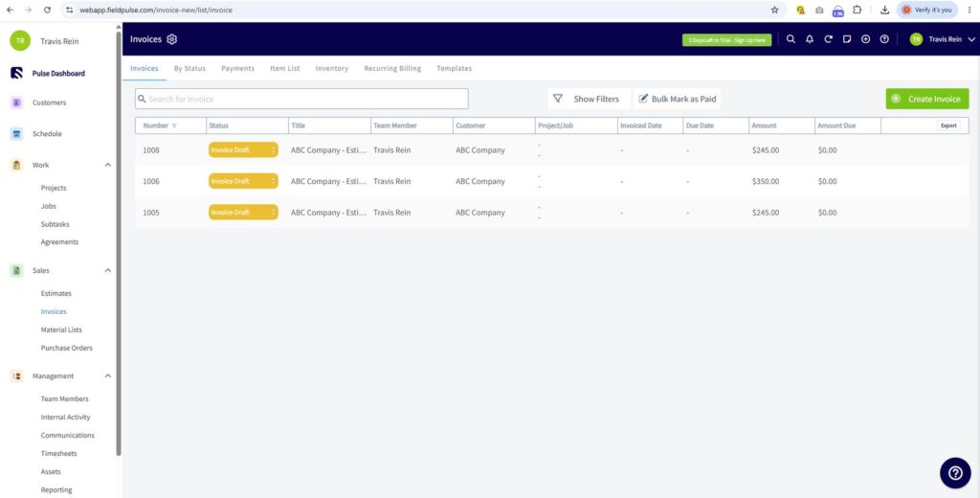Image resolution: width=980 pixels, height=498 pixels.
Task: Click the Create Invoice button
Action: 926,99
